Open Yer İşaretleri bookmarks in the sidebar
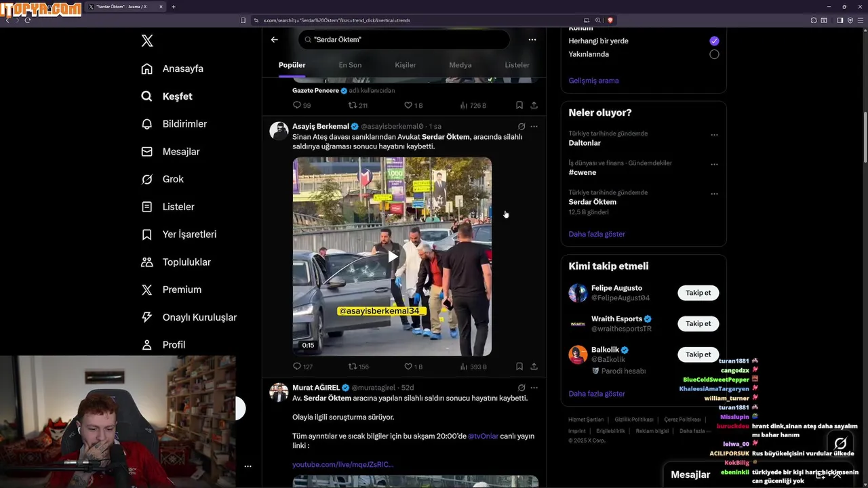Viewport: 868px width, 488px height. 178,235
